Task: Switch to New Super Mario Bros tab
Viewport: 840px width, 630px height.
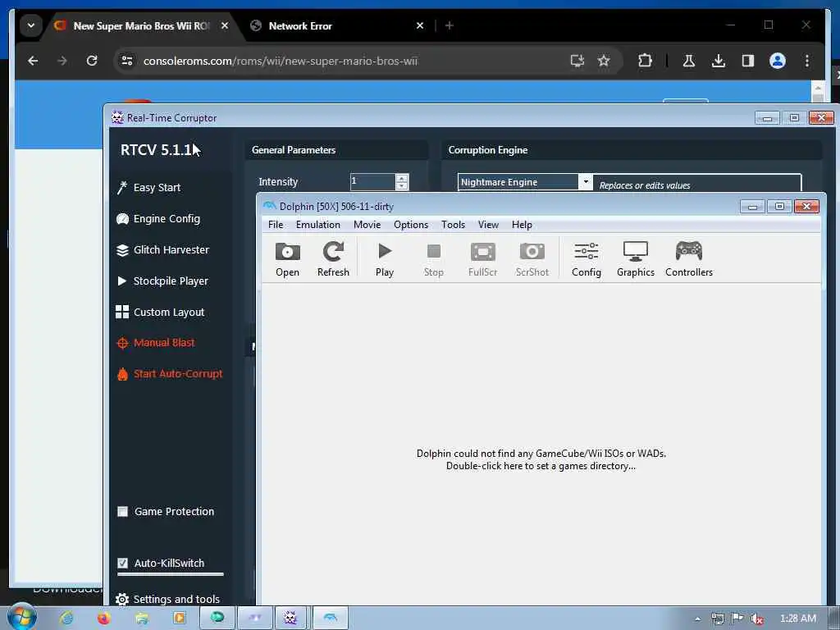Action: [141, 25]
